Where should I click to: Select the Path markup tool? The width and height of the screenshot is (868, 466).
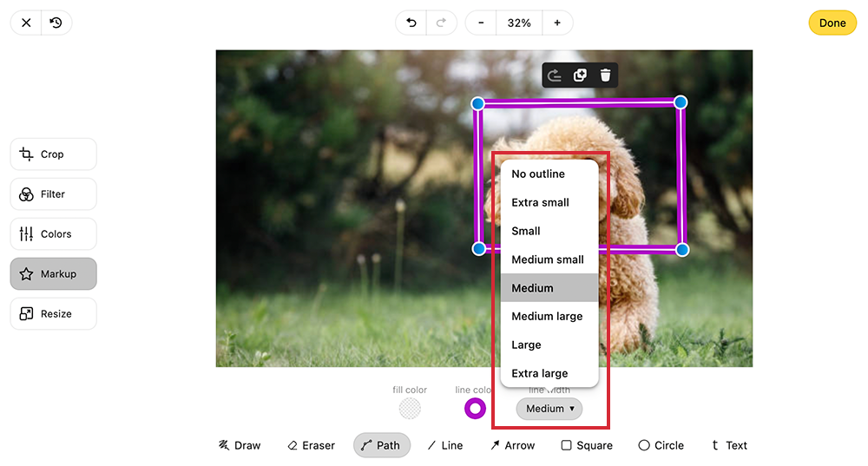pyautogui.click(x=381, y=445)
